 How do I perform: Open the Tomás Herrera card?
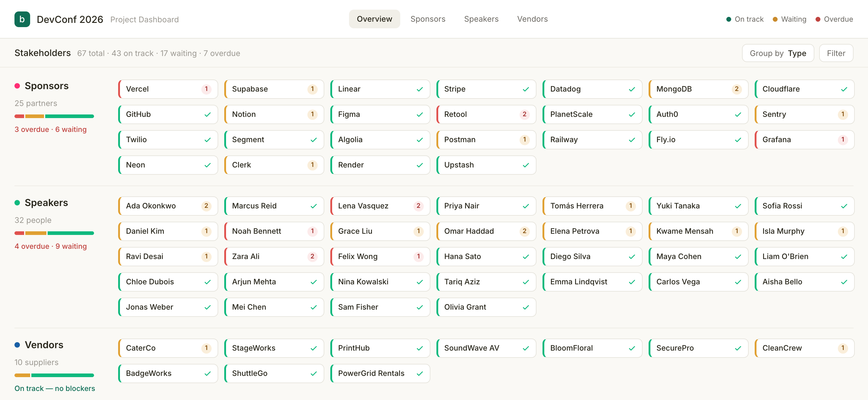point(592,206)
